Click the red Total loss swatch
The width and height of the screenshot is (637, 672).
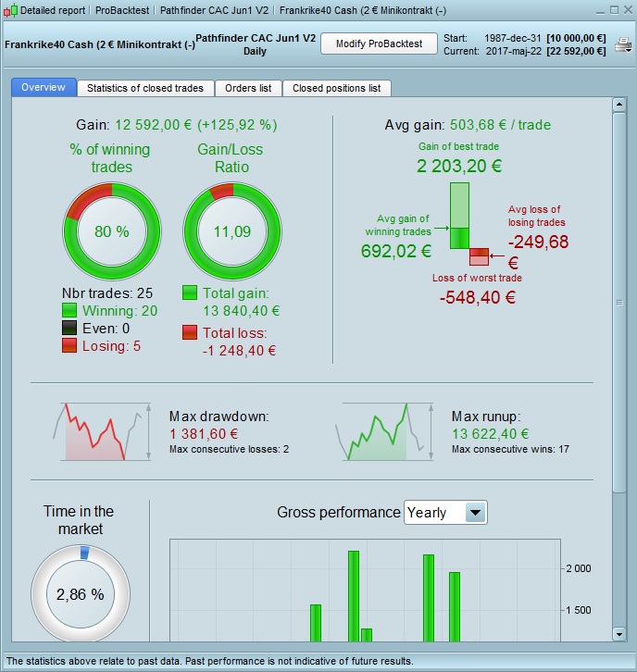(190, 332)
